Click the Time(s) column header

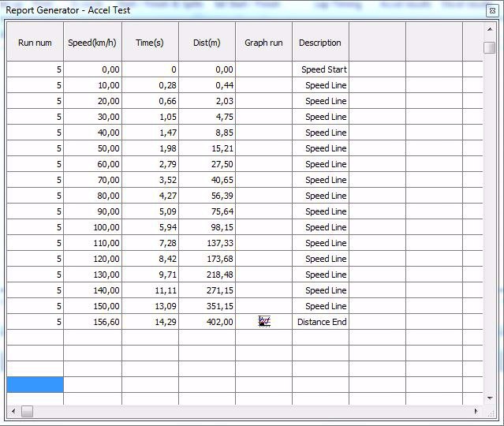pyautogui.click(x=150, y=43)
